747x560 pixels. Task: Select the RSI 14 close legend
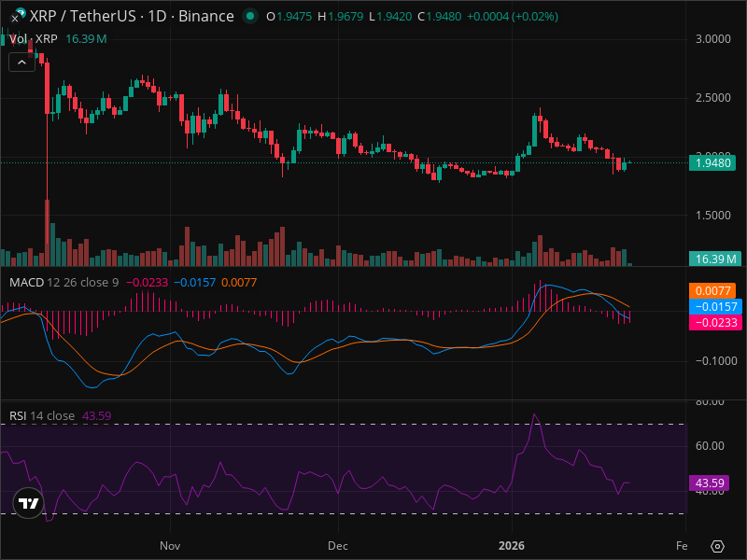click(42, 415)
